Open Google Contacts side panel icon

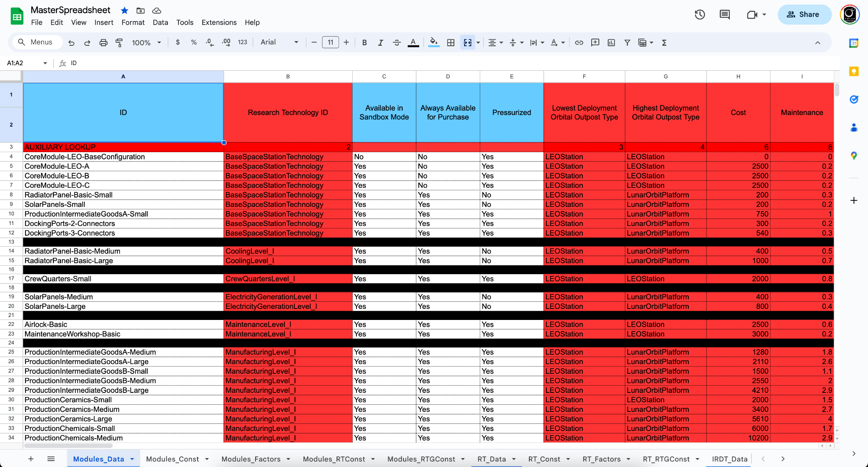854,127
